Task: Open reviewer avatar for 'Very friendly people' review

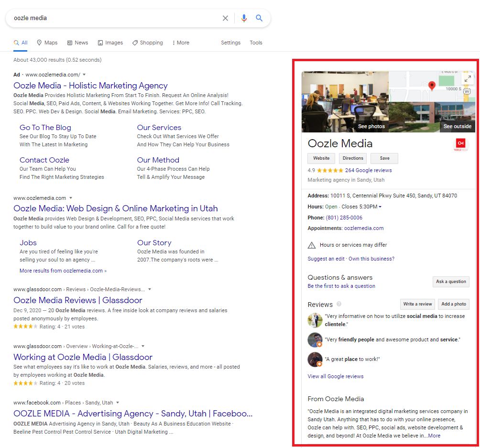Action: pyautogui.click(x=315, y=339)
